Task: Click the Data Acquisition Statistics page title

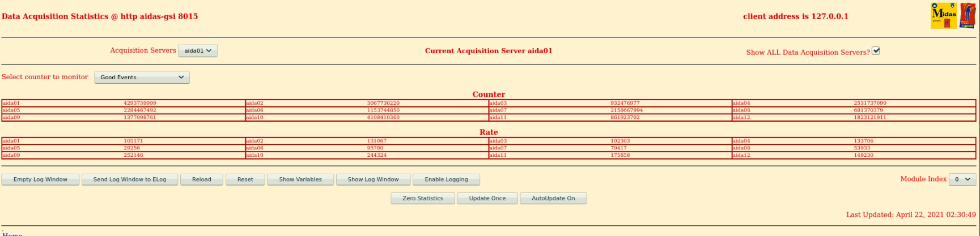Action: (x=100, y=16)
